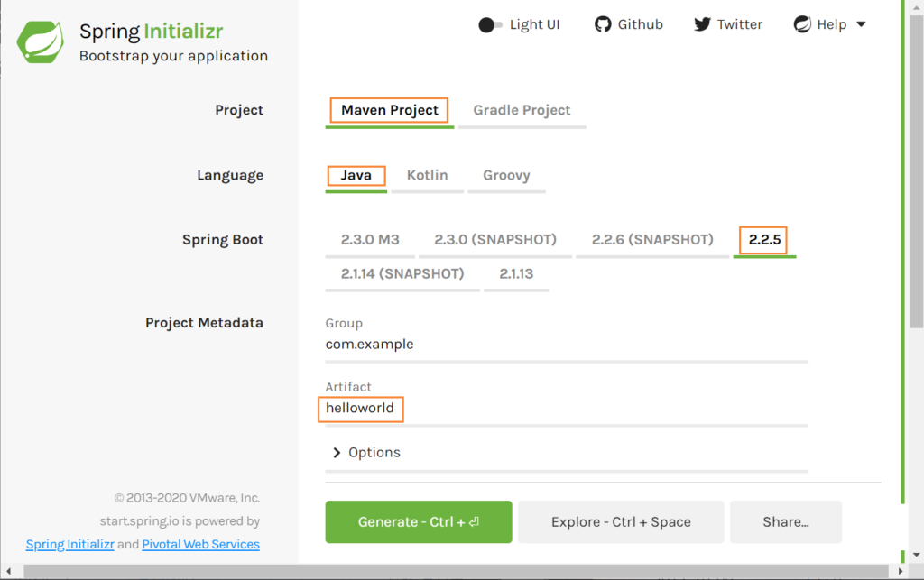924x580 pixels.
Task: Click the Spring Initializr title text
Action: (x=152, y=32)
